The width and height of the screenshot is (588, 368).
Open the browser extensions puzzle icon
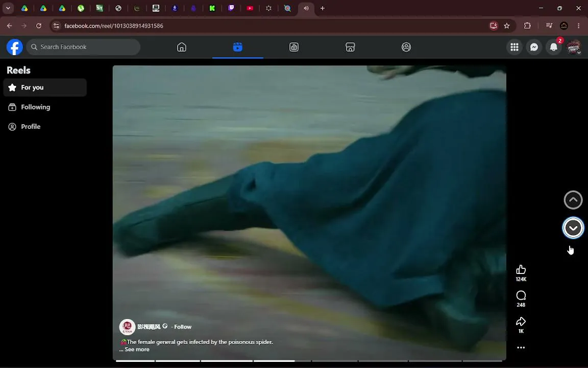point(527,26)
